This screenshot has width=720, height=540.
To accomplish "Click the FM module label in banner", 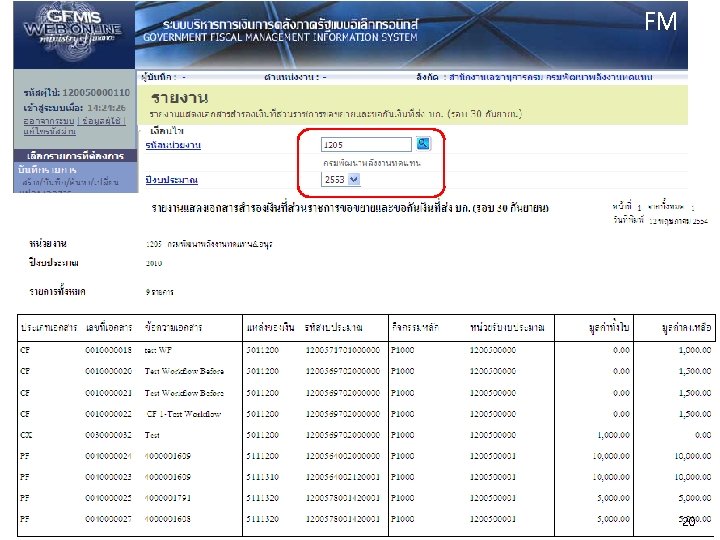I will pos(660,22).
